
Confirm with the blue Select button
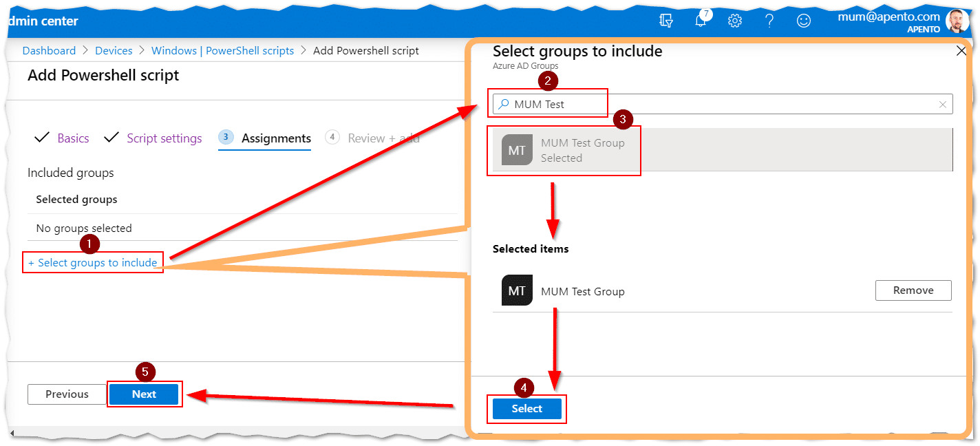click(x=526, y=408)
